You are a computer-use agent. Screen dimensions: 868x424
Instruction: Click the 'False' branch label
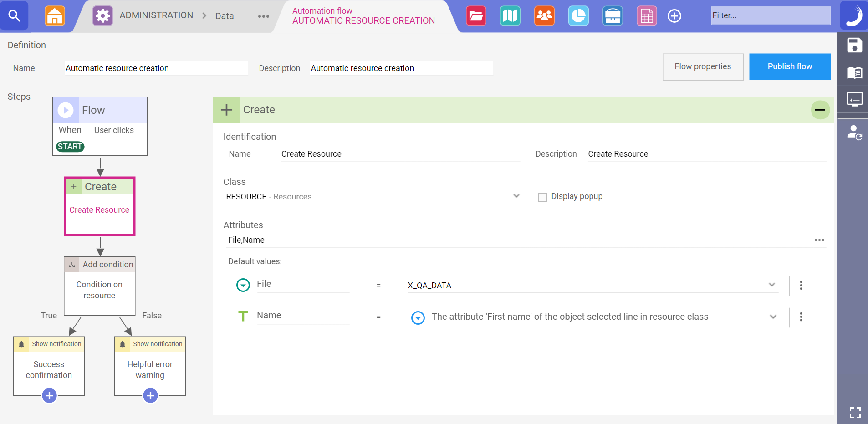pos(152,316)
